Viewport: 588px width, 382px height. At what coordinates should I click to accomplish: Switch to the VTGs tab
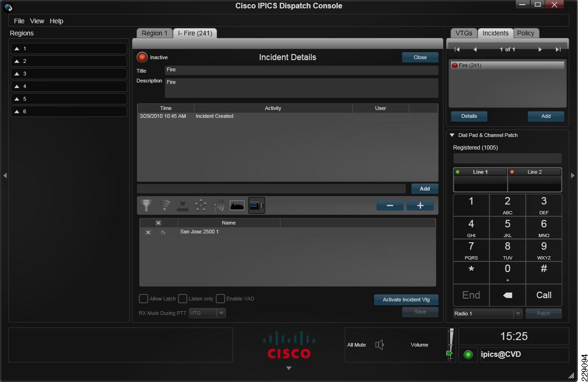point(464,33)
